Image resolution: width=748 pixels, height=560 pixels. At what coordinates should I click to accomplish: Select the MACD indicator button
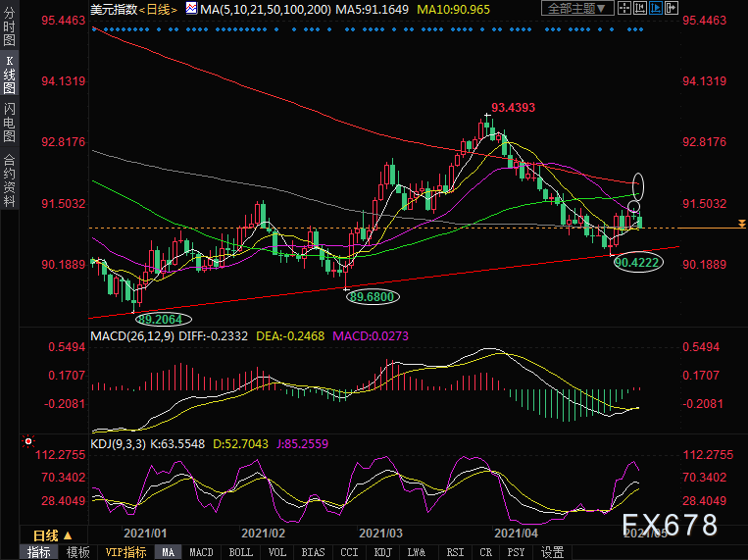coord(201,552)
